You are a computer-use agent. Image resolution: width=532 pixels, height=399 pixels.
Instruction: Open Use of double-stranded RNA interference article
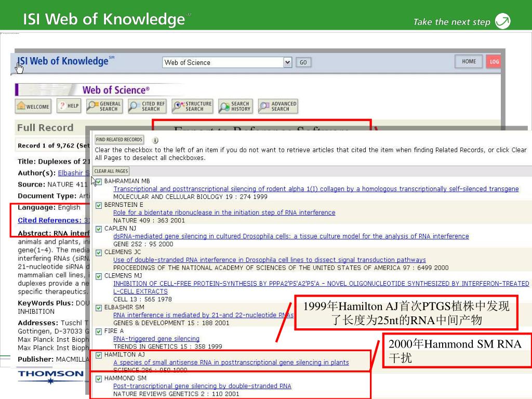point(270,260)
